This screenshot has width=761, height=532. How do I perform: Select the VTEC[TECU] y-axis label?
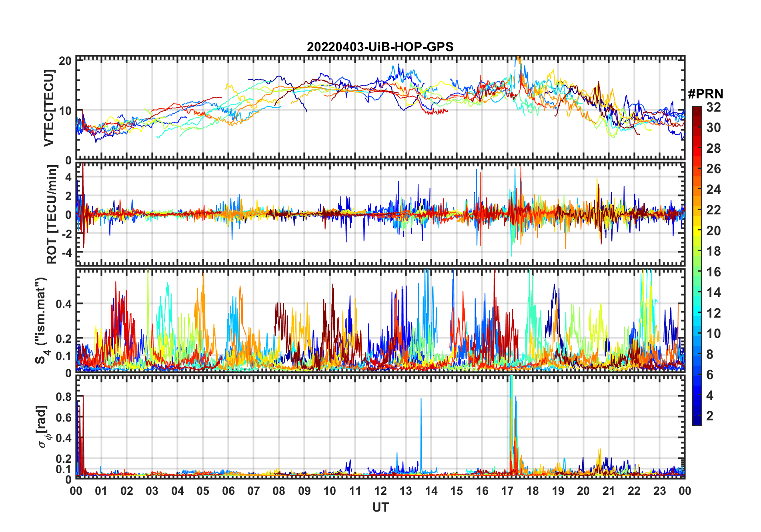pyautogui.click(x=49, y=108)
